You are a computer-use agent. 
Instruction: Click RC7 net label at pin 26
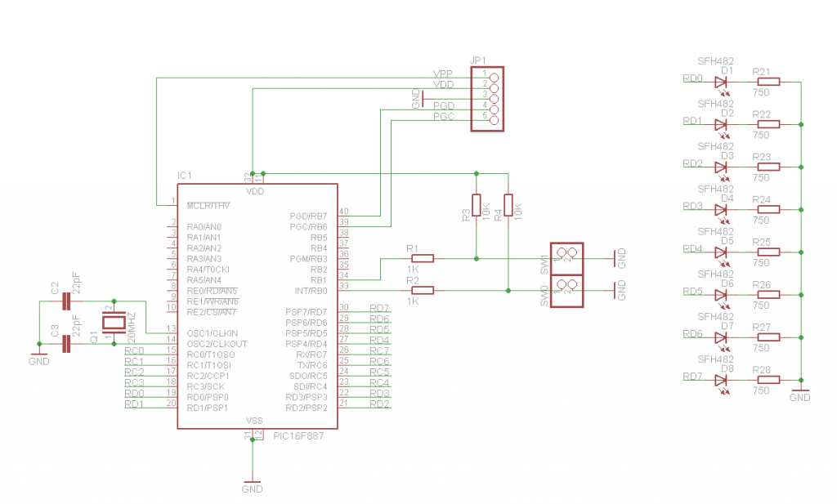tap(379, 351)
